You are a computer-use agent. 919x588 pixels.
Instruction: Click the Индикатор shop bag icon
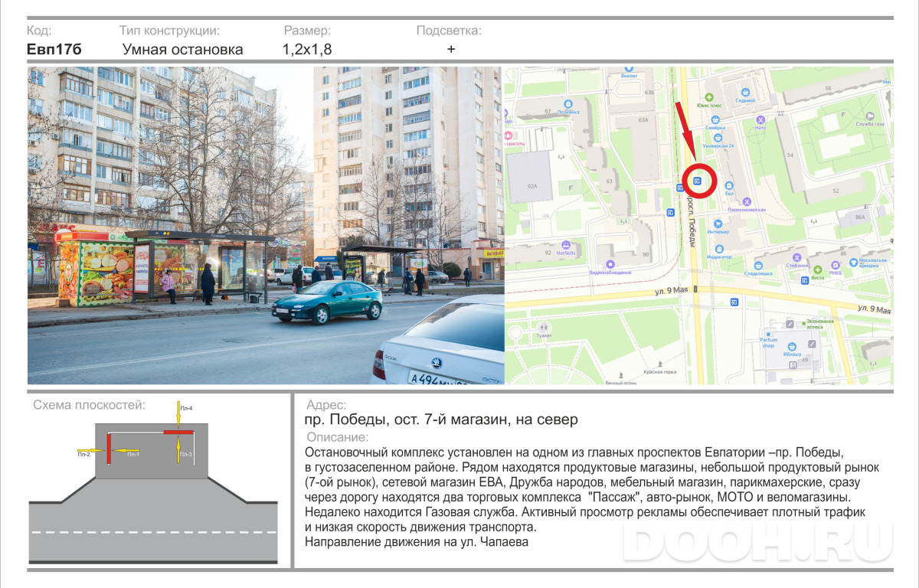tap(719, 249)
